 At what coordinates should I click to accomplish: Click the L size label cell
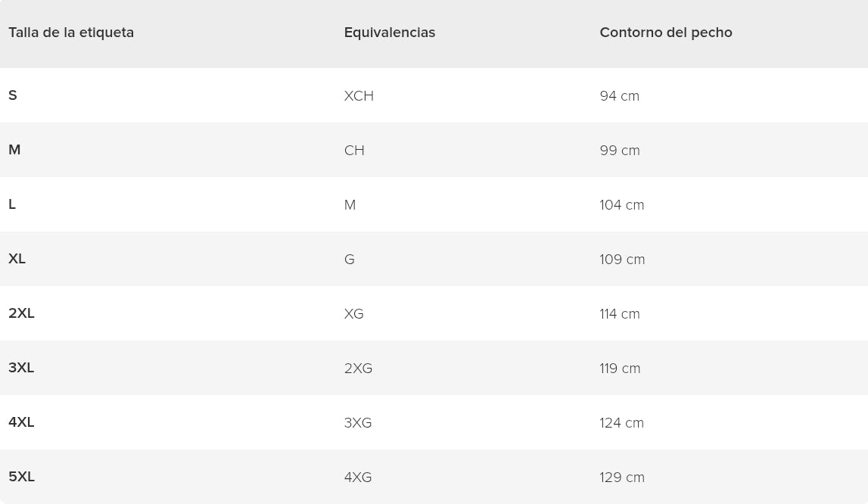tap(12, 204)
